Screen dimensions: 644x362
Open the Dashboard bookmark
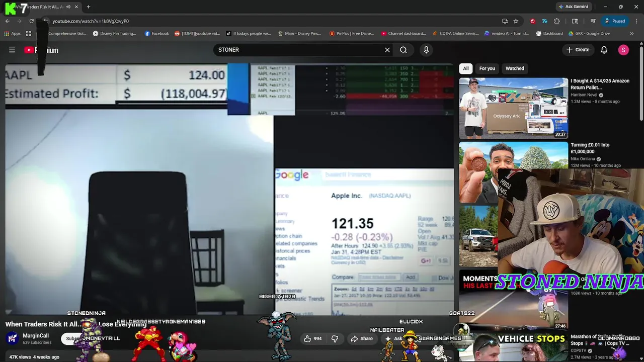click(x=549, y=34)
